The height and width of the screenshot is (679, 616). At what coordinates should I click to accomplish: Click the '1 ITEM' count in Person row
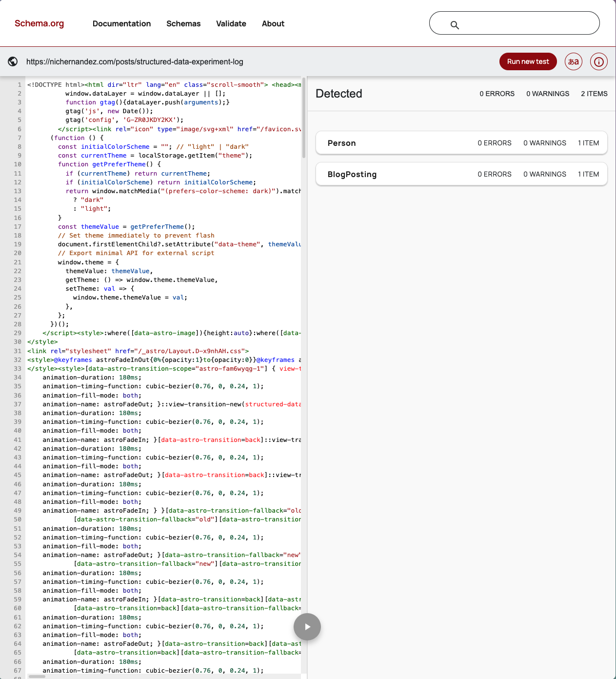tap(589, 143)
